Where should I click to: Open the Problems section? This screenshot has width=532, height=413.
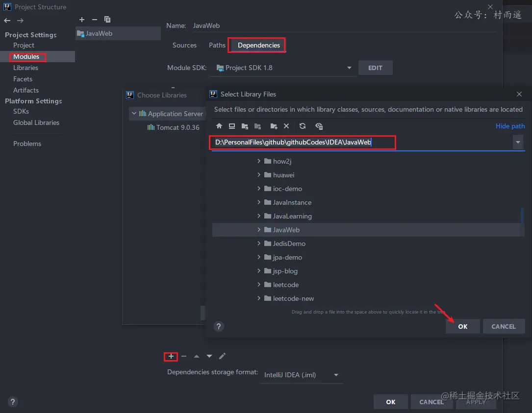pos(27,144)
